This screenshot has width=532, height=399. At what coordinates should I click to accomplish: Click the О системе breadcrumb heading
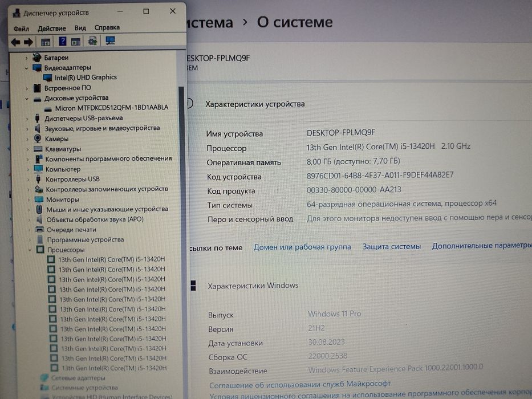coord(295,22)
